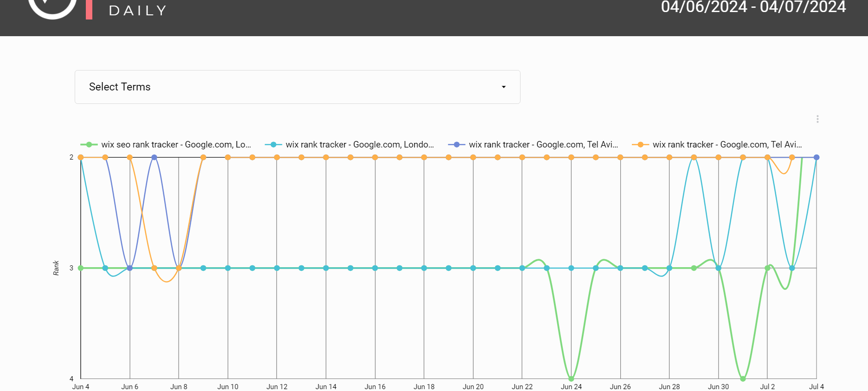The height and width of the screenshot is (391, 868).
Task: Click the pink accent bar in header
Action: [89, 9]
